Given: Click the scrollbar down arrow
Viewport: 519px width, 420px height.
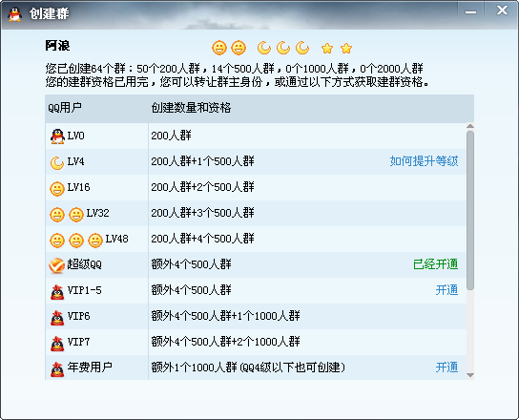Looking at the screenshot, I should click(470, 375).
